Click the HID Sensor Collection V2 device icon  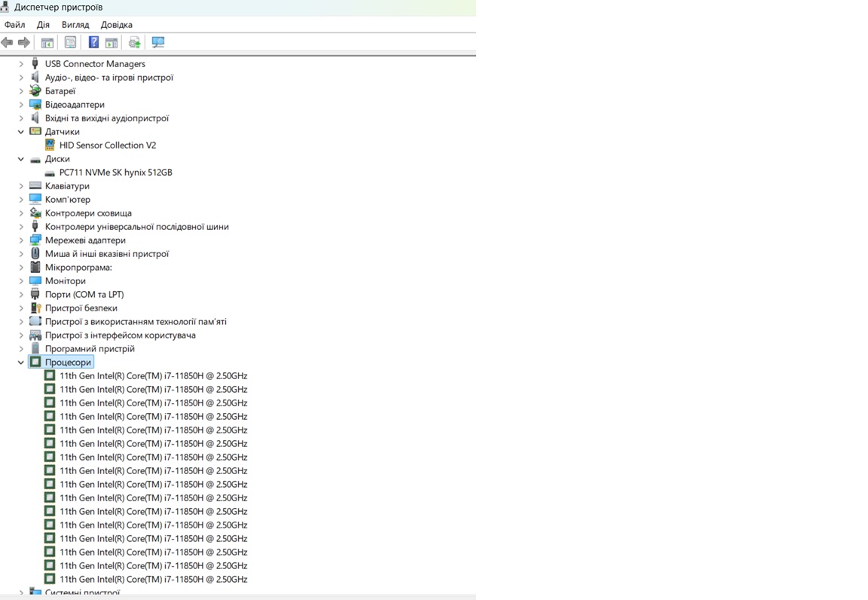(x=50, y=145)
